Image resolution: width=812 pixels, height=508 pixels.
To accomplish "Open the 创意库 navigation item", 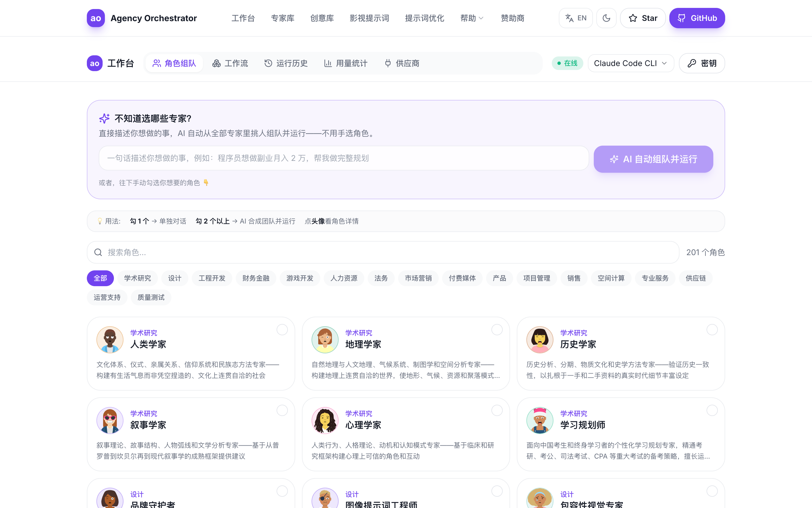I will (322, 18).
